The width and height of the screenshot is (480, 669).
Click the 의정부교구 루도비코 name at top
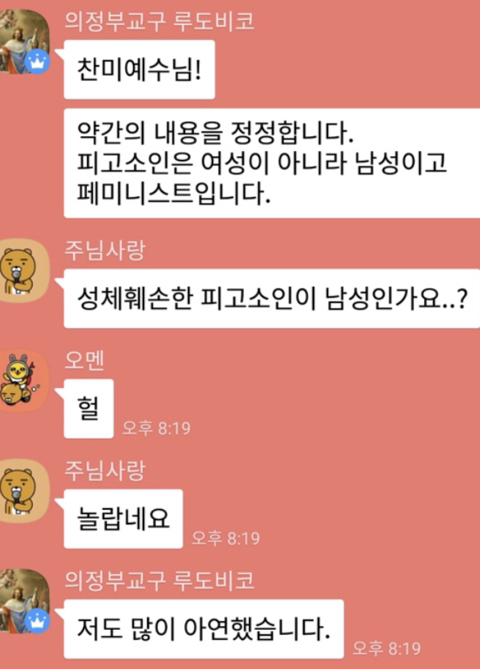(159, 21)
